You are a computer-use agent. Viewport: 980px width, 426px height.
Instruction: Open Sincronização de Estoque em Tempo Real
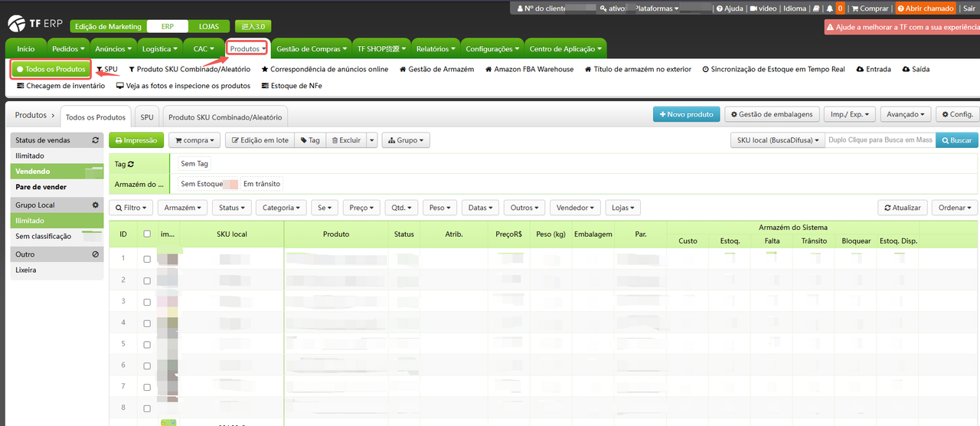click(x=773, y=69)
